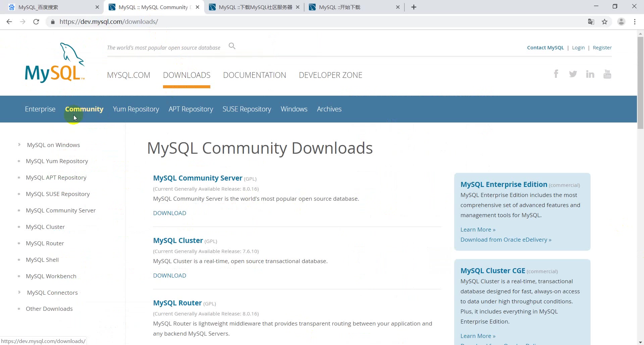Expand MySQL on Windows sidebar arrow

click(x=19, y=145)
